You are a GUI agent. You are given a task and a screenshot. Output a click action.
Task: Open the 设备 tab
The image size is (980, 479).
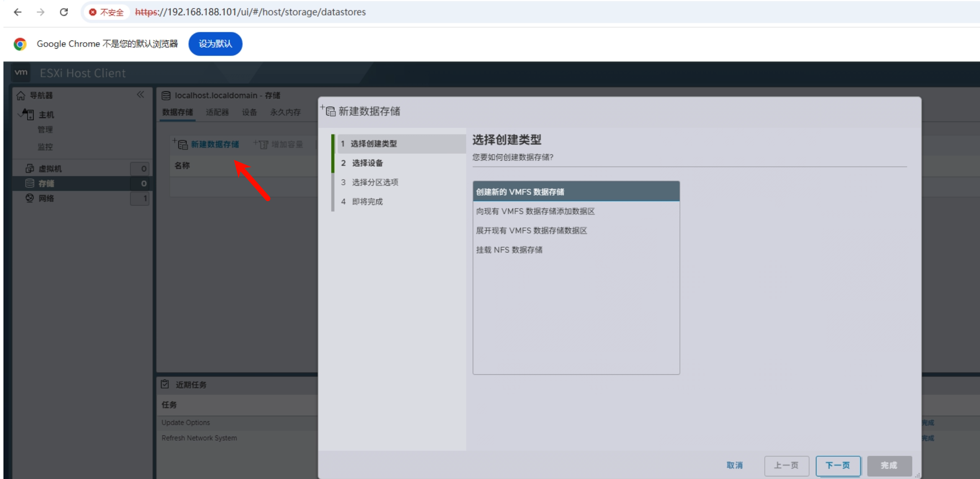click(249, 112)
